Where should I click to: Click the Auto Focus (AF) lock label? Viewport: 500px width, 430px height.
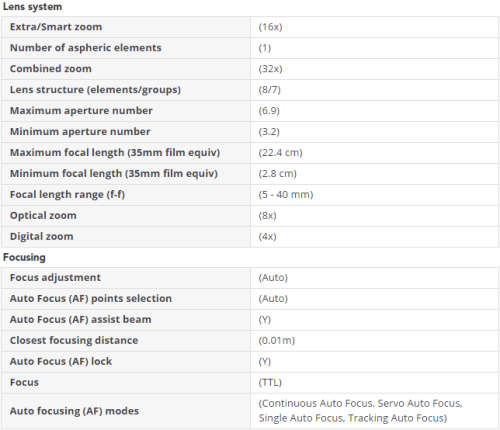61,362
